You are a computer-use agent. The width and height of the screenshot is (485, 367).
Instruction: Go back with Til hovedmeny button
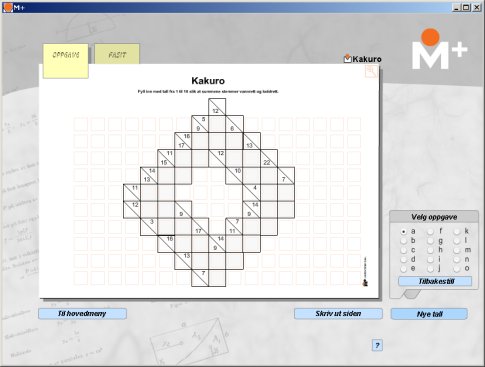[x=82, y=314]
